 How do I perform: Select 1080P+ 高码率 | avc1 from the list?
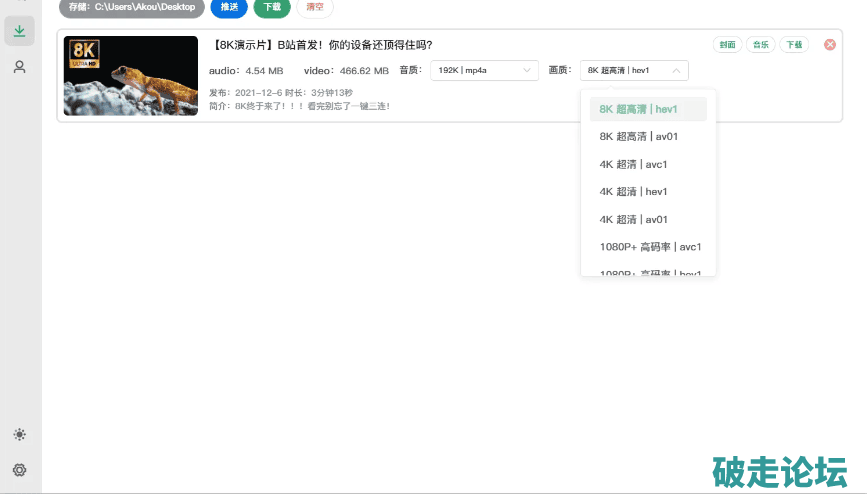tap(650, 246)
